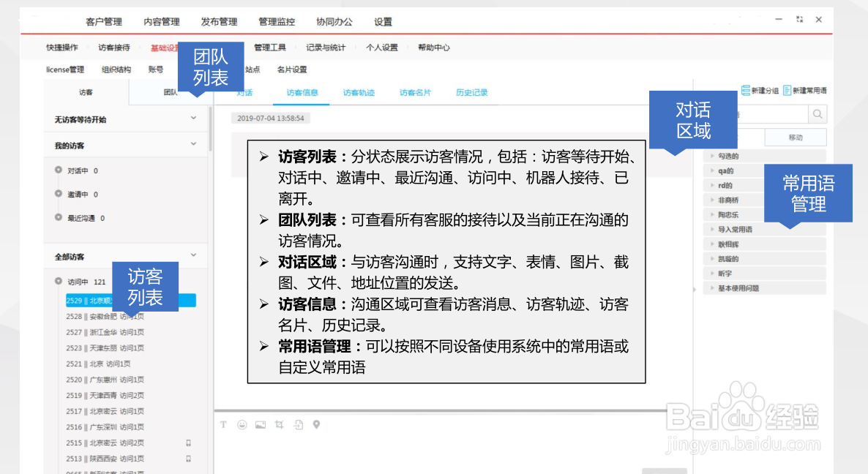The image size is (868, 474).
Task: Click the send file icon in chat toolbar
Action: (x=298, y=424)
